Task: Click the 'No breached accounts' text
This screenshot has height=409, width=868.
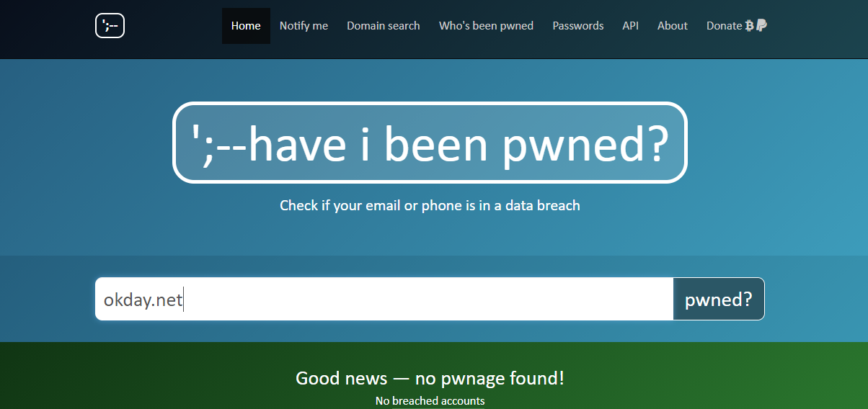Action: (430, 400)
